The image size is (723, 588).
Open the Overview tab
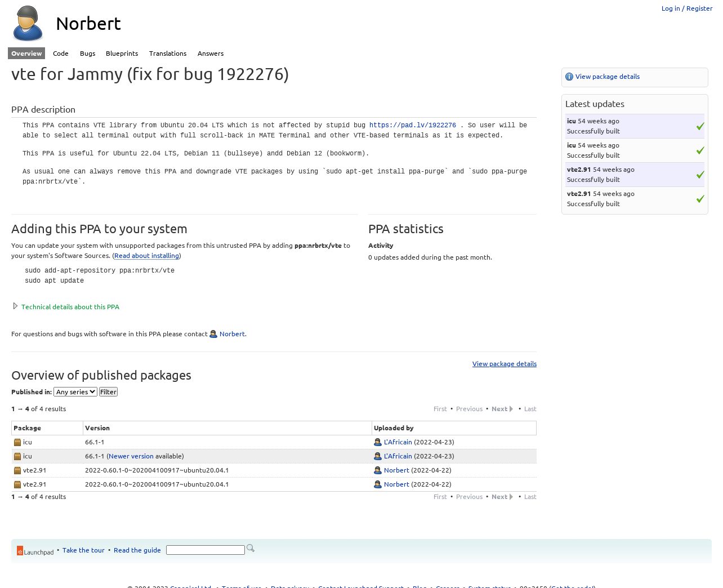(26, 54)
